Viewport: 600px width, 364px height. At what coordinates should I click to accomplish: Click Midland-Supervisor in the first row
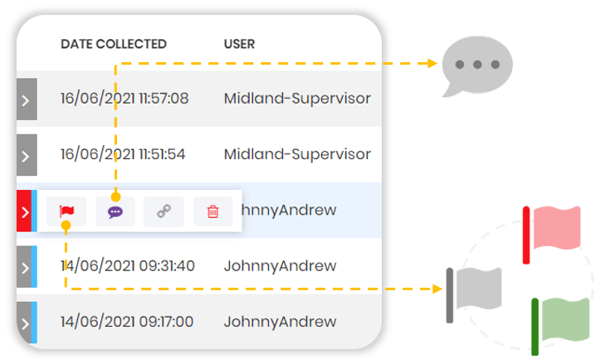[x=297, y=99]
